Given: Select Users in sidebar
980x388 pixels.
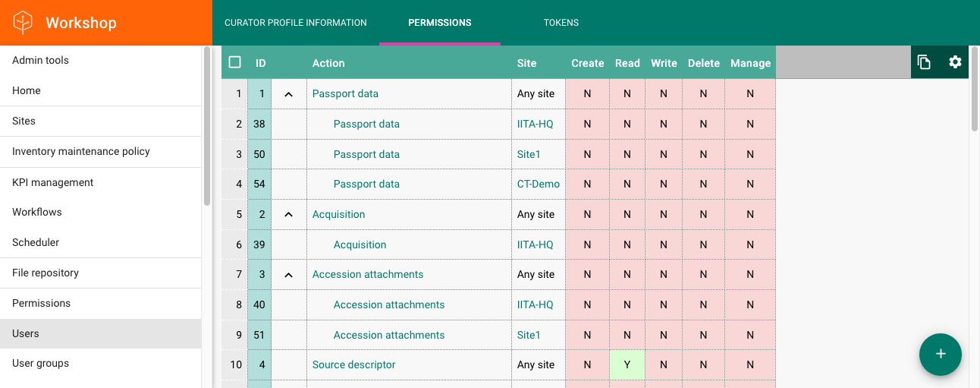Looking at the screenshot, I should tap(100, 333).
